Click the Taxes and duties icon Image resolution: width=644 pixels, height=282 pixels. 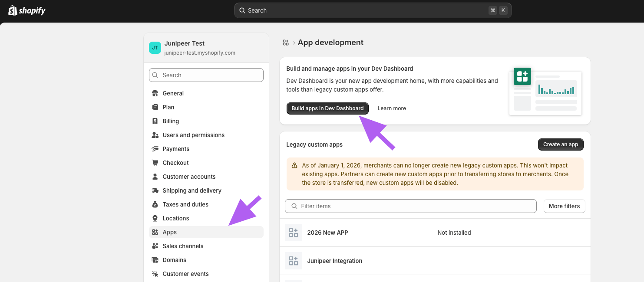[x=155, y=204]
